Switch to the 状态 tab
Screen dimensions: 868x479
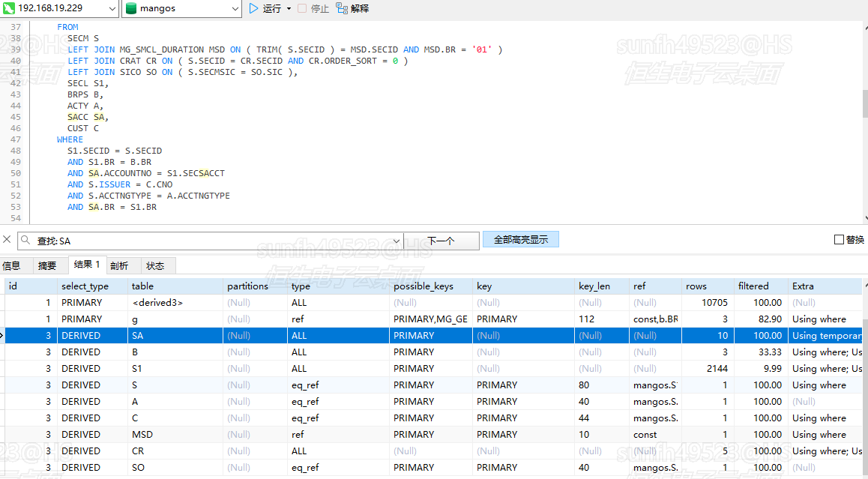[155, 266]
